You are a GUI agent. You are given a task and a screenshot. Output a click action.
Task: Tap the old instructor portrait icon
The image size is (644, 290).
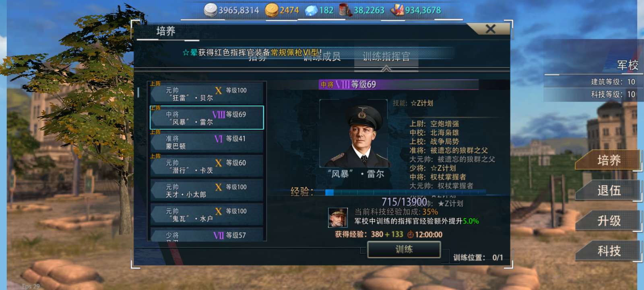coord(338,217)
